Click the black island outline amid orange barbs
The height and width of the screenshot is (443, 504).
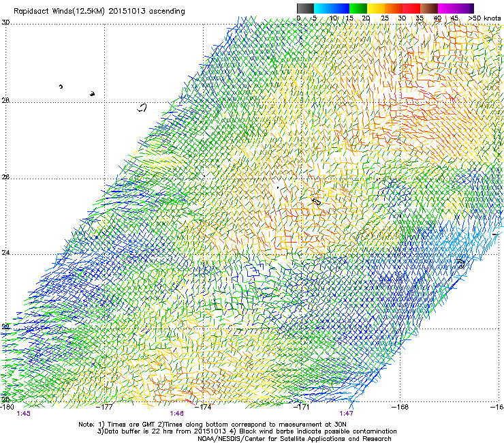click(316, 202)
